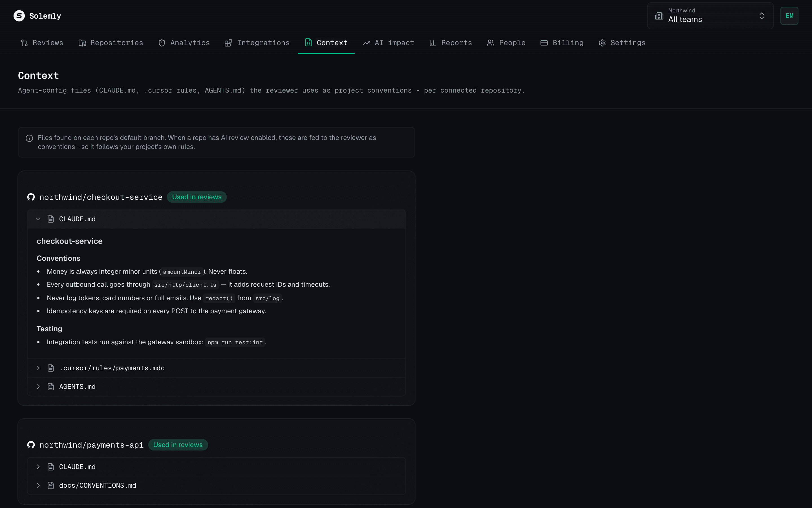Click the Solemly logo icon
Image resolution: width=812 pixels, height=508 pixels.
pos(19,16)
